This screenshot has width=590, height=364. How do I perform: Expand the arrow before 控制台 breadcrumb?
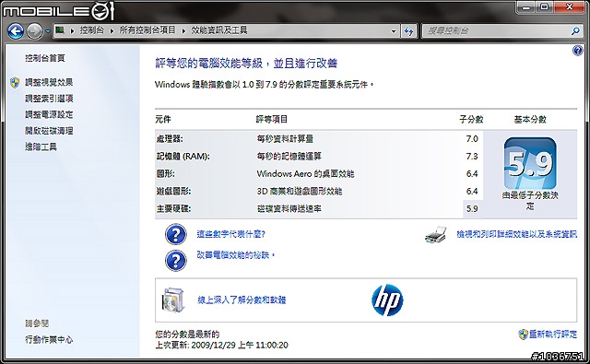point(72,30)
